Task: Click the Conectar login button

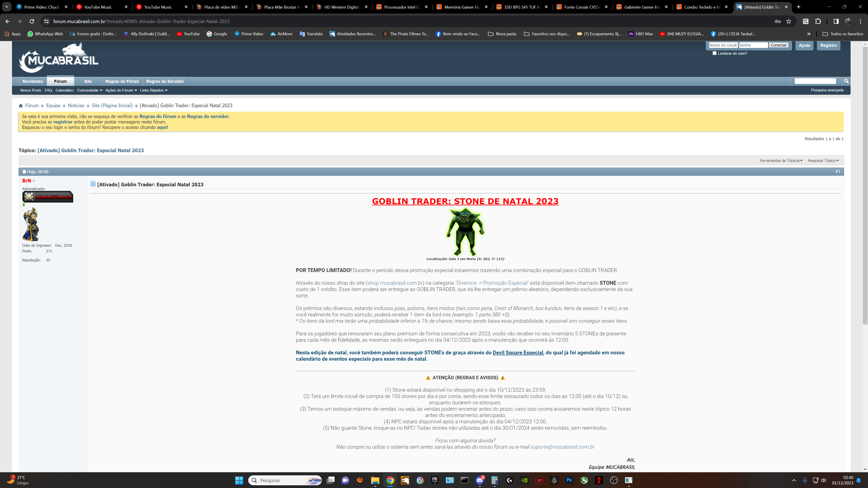Action: point(778,45)
